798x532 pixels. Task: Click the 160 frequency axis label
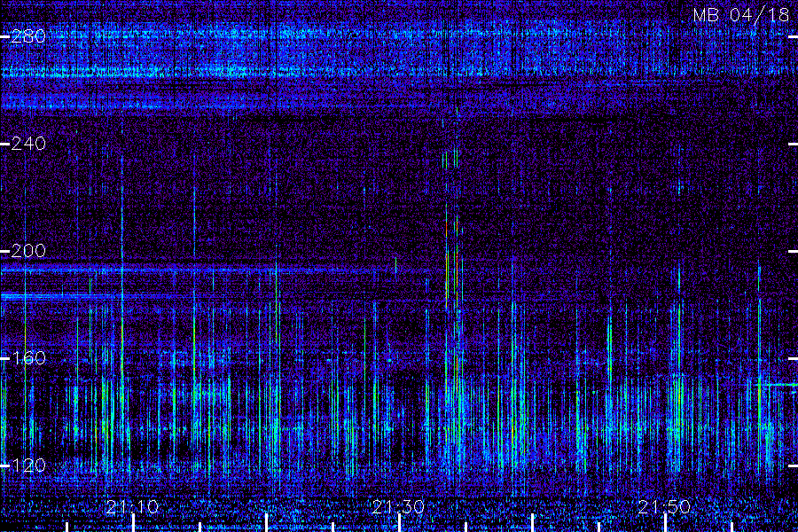point(28,358)
